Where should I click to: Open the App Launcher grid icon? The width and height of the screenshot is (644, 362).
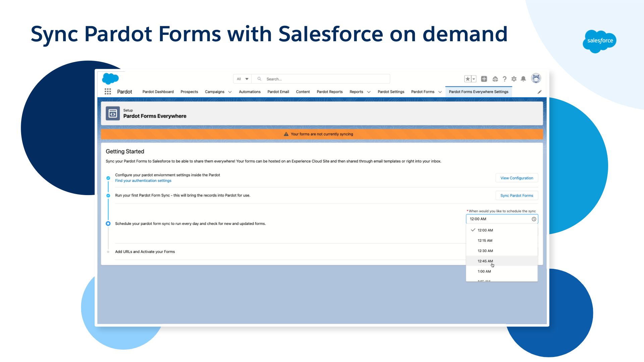tap(108, 91)
